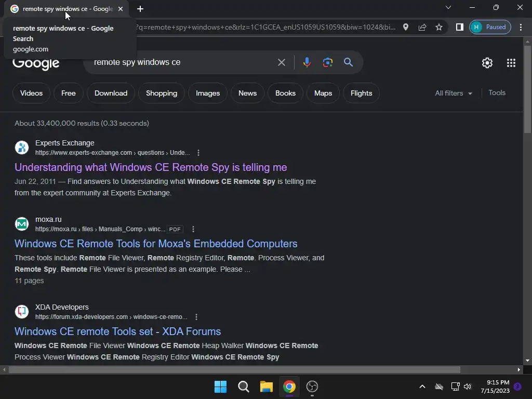Click the blue magnifier search button
The width and height of the screenshot is (532, 399).
[348, 62]
